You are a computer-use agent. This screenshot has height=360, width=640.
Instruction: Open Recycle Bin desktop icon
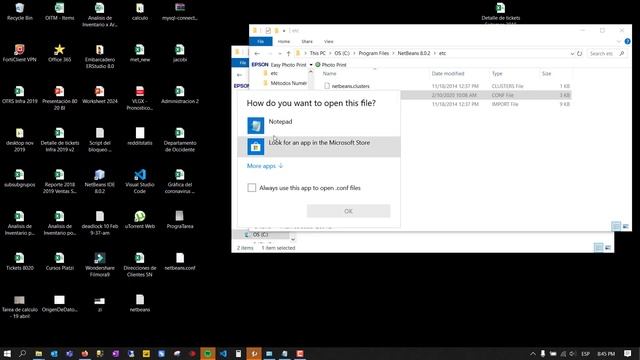point(20,12)
